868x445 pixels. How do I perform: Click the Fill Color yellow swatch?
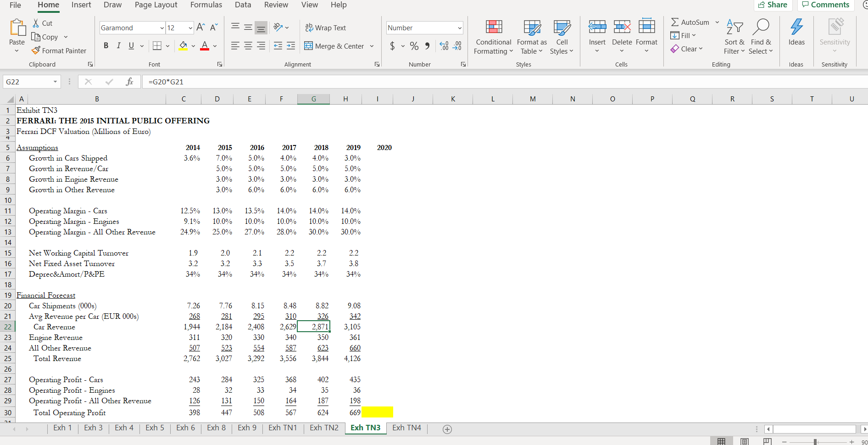pyautogui.click(x=183, y=45)
